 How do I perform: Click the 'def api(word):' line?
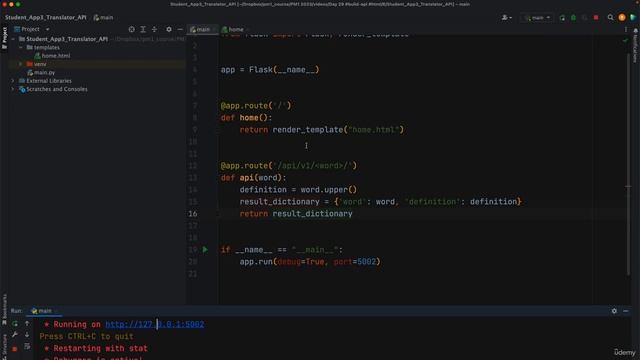point(253,178)
